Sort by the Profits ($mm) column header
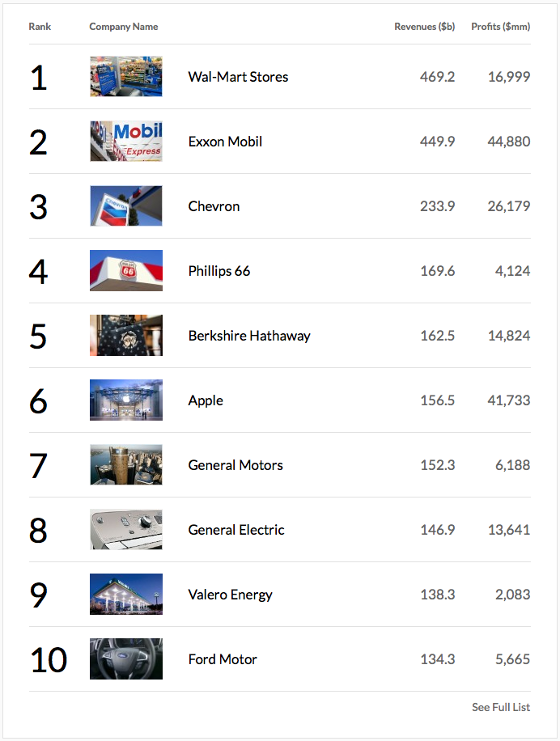Screen dimensions: 560x741 pyautogui.click(x=500, y=27)
